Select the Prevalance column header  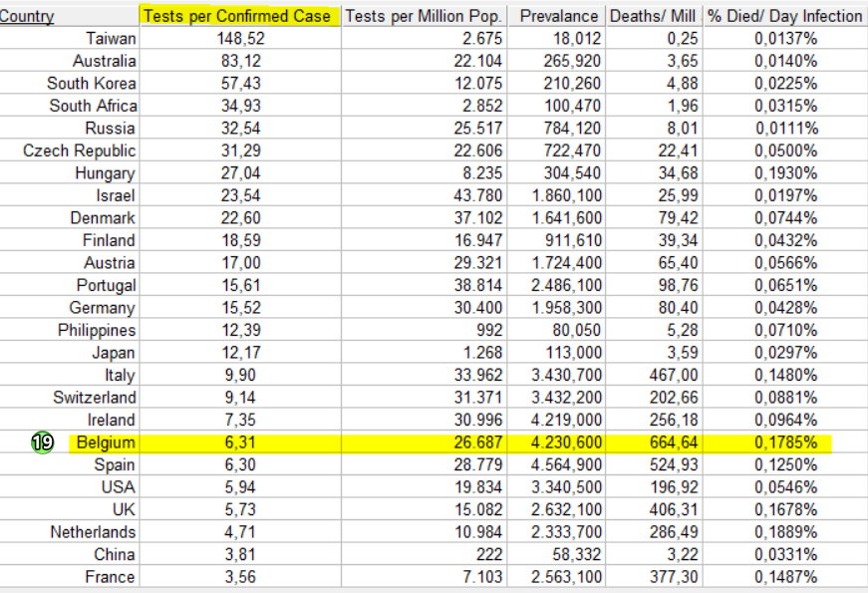click(x=558, y=16)
